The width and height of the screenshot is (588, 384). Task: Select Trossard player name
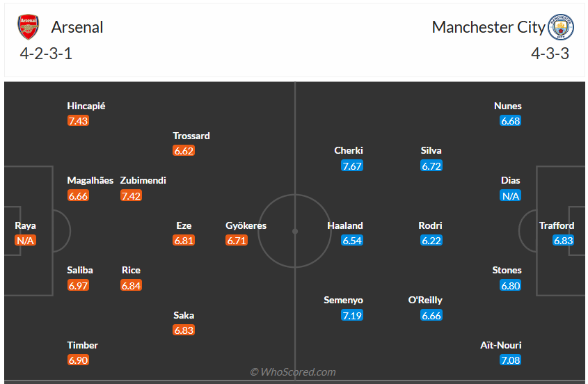tap(191, 136)
